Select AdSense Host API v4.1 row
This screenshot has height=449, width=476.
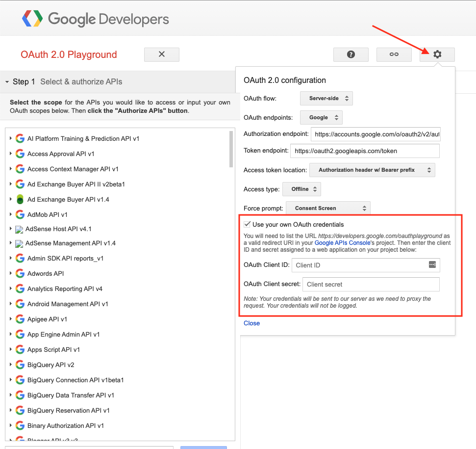(x=58, y=229)
